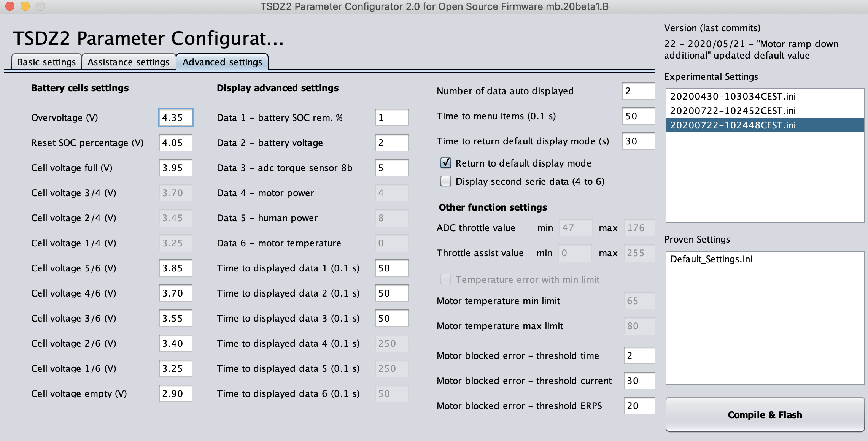Click the Time to menu items field
The width and height of the screenshot is (868, 441).
[x=639, y=116]
